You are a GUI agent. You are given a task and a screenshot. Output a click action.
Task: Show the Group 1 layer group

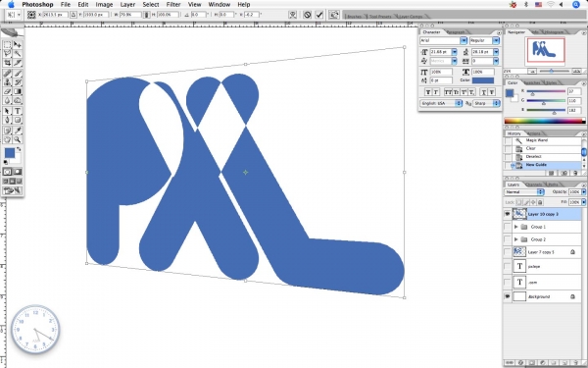tap(508, 227)
